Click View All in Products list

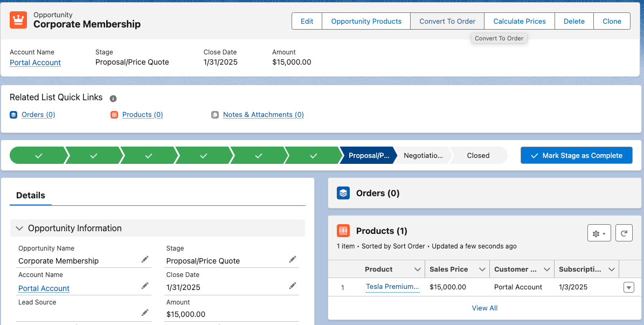484,308
